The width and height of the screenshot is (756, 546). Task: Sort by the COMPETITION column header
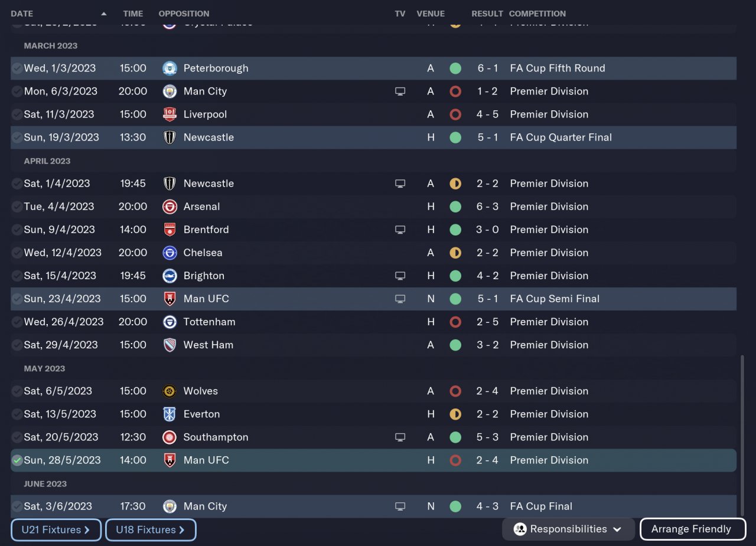point(537,14)
